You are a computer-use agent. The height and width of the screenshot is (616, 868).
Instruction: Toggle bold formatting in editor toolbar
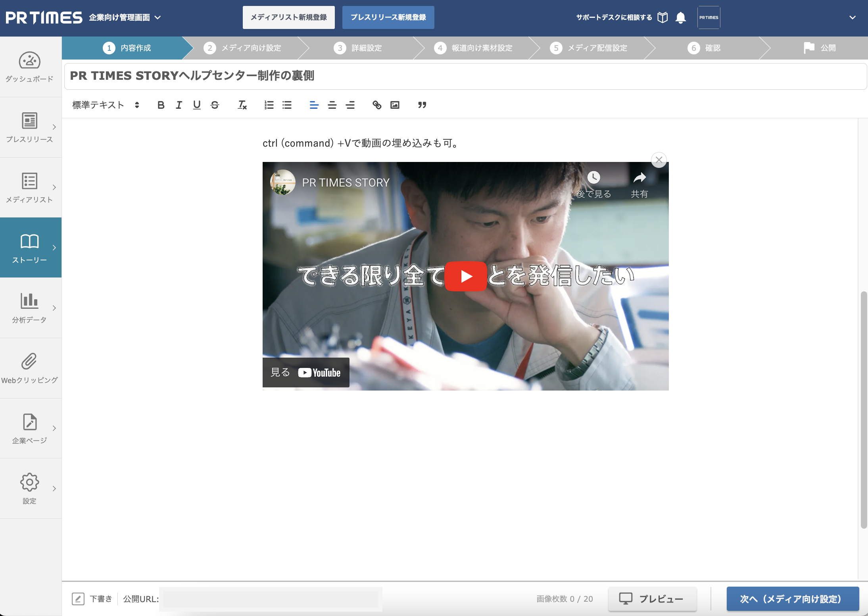pyautogui.click(x=161, y=105)
